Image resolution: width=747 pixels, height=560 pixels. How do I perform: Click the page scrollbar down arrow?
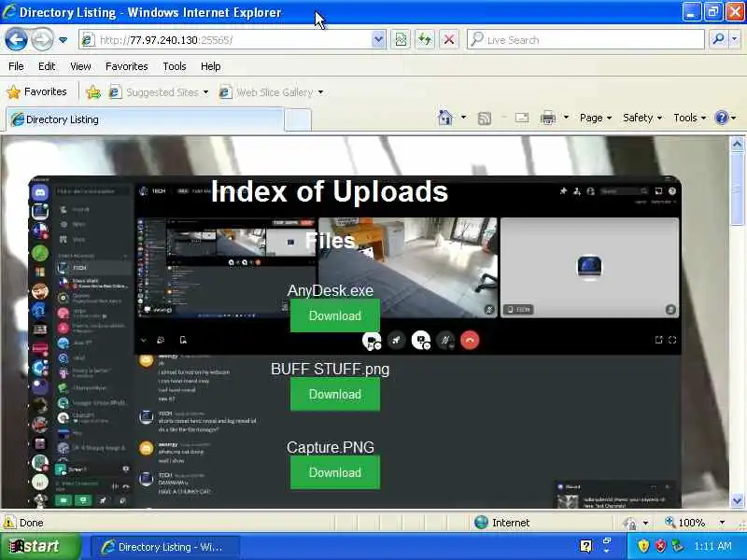point(737,500)
